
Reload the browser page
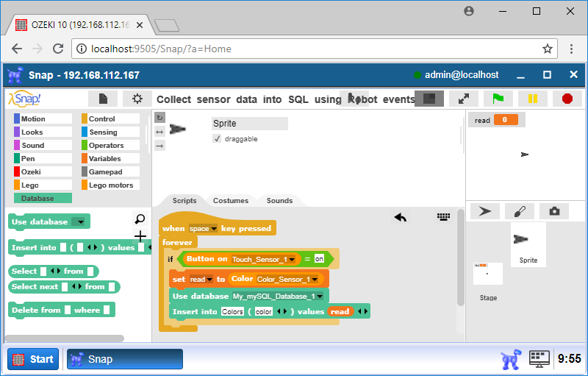click(x=58, y=49)
